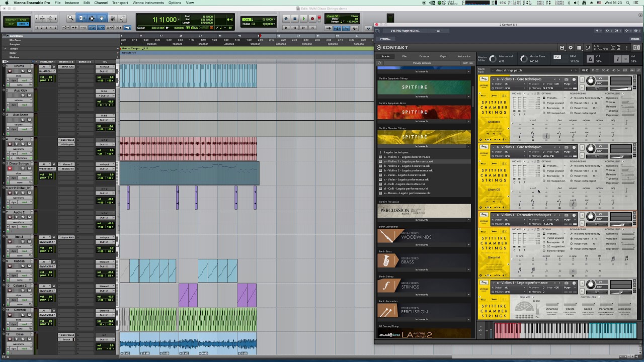This screenshot has width=644, height=362.
Task: Expand the Tempo ruler
Action: [6, 49]
